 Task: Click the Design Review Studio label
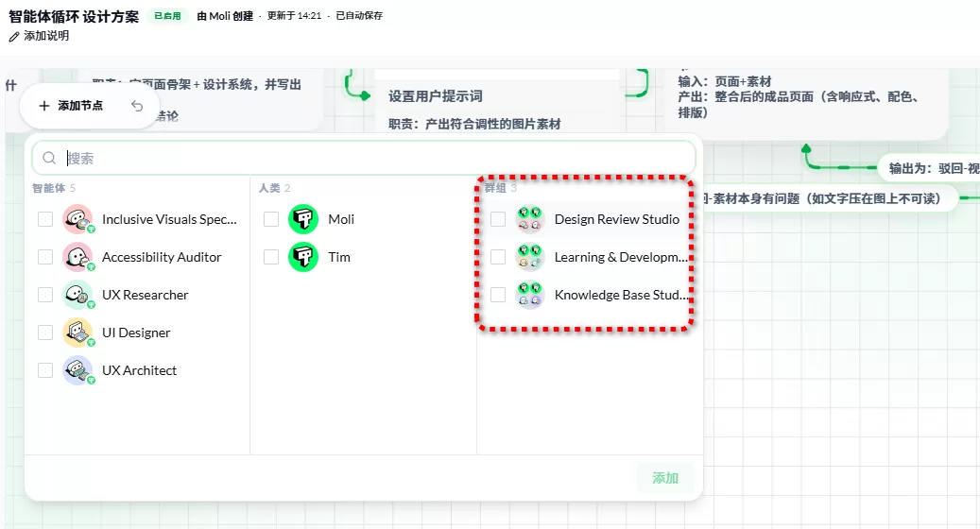(617, 219)
